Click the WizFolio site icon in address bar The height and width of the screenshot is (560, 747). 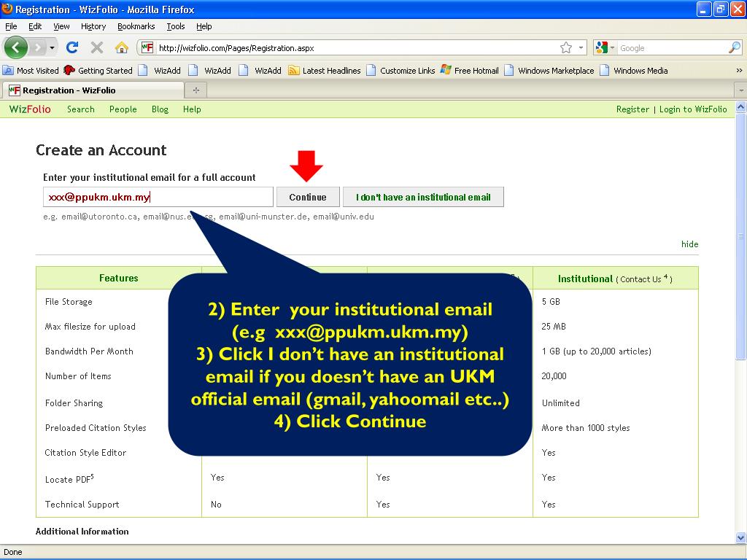tap(147, 47)
